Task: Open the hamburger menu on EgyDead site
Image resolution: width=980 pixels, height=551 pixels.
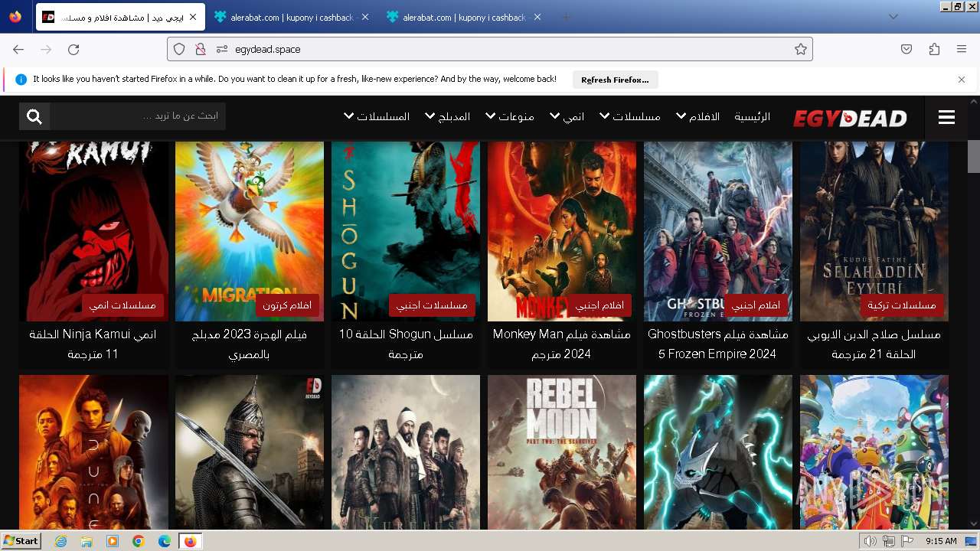Action: (x=946, y=117)
